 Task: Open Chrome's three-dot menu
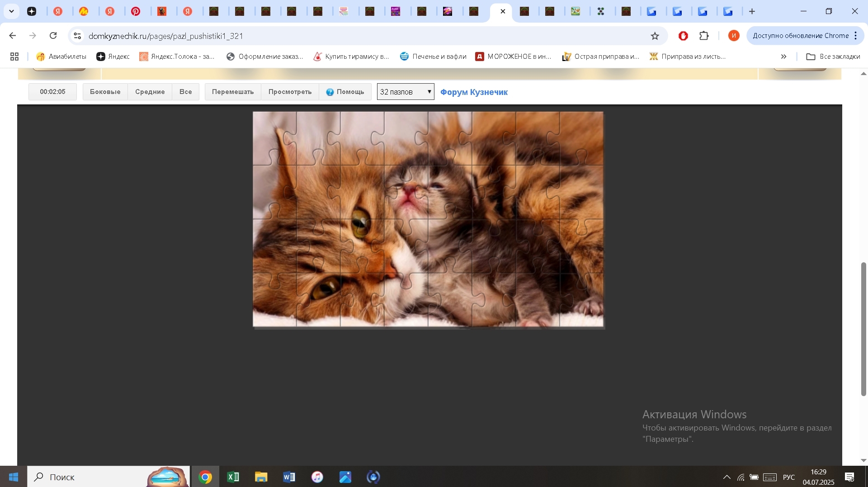pos(856,36)
